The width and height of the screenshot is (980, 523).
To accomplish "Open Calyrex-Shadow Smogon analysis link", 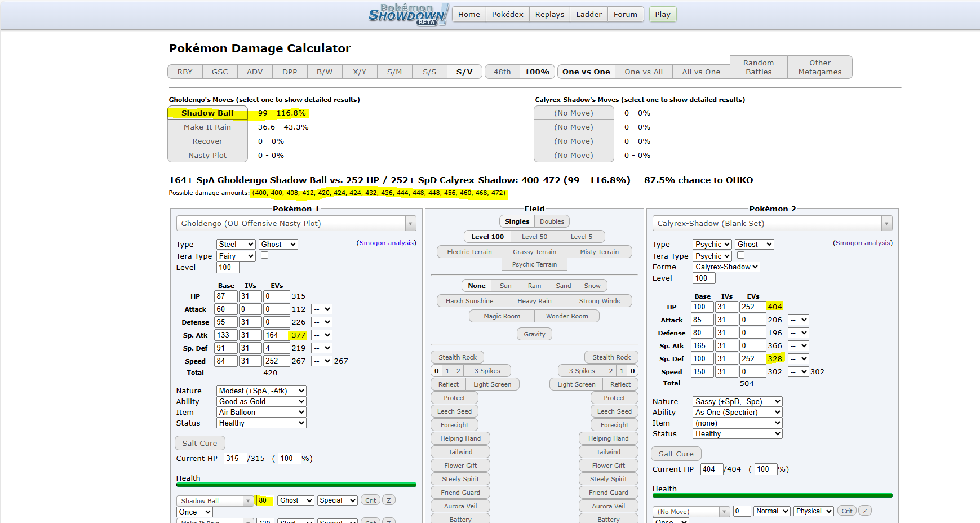I will 863,243.
